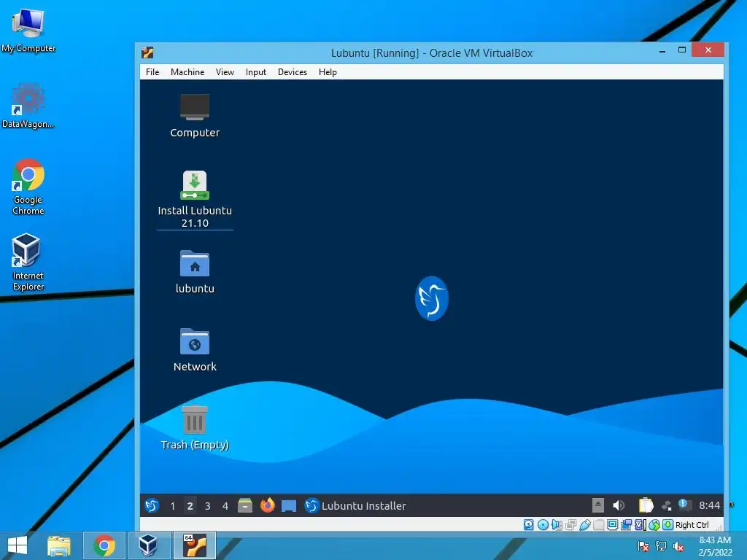Select the lubuntu home folder icon
The width and height of the screenshot is (747, 560).
point(195,272)
